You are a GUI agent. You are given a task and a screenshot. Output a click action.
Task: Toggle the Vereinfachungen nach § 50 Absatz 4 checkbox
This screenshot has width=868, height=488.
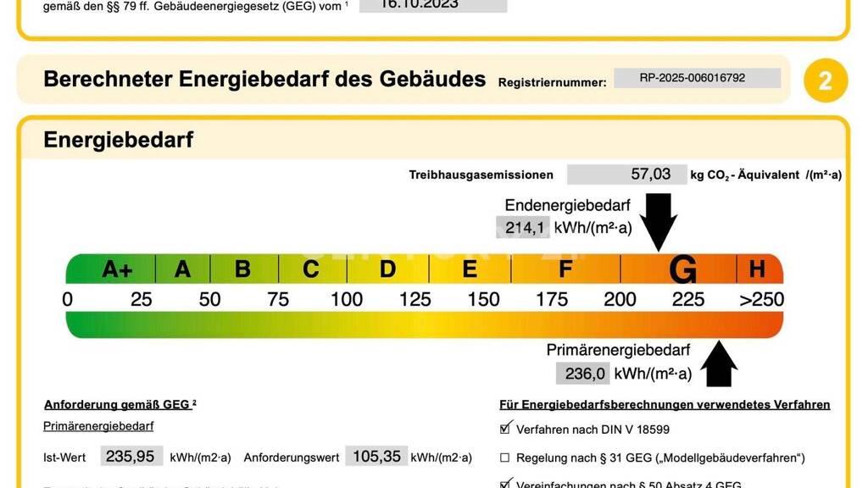pyautogui.click(x=506, y=484)
